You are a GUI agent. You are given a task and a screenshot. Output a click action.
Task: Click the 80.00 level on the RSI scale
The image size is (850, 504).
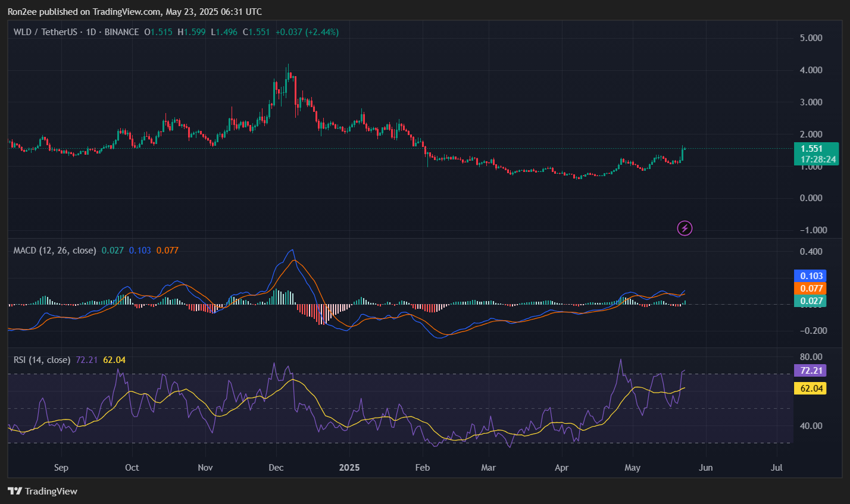[x=811, y=357]
